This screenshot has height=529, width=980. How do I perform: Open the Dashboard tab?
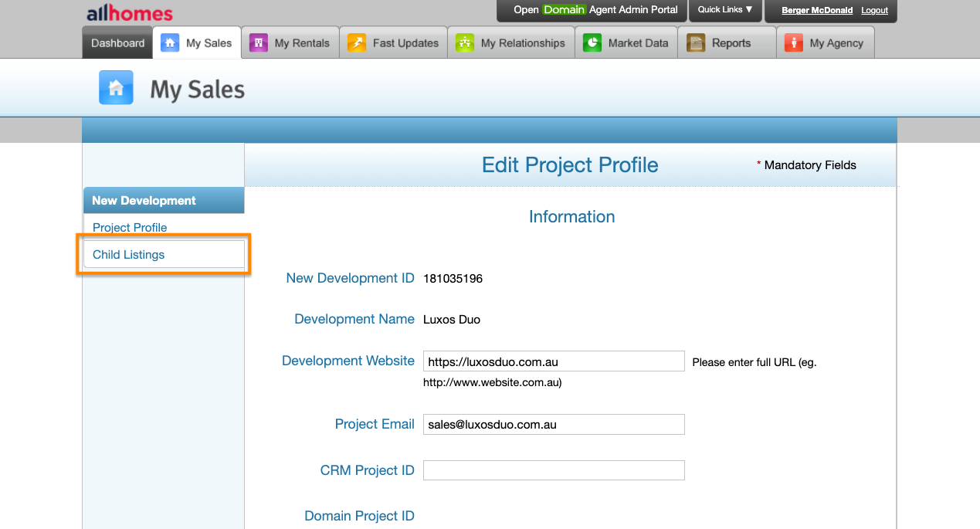pos(117,43)
